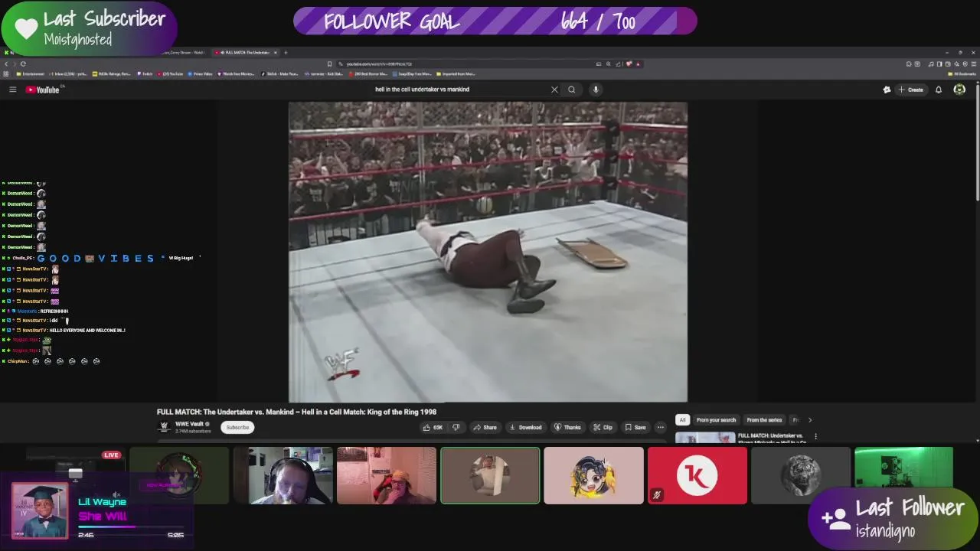Open the YouTube hamburger guide menu
Screen dimensions: 980x551
pyautogui.click(x=12, y=90)
